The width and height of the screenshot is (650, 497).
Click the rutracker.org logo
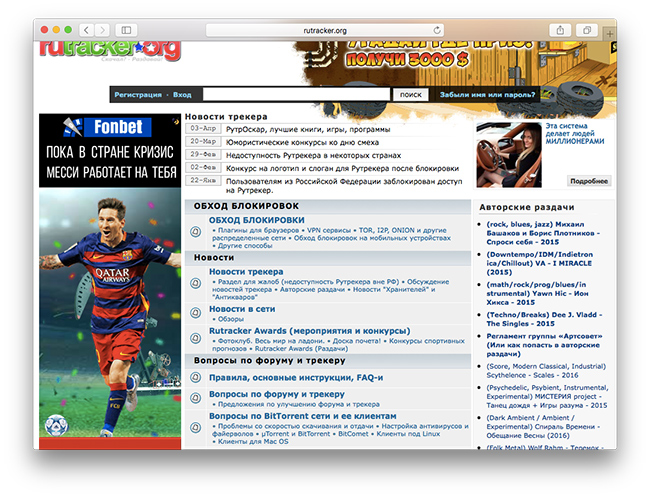click(x=110, y=50)
